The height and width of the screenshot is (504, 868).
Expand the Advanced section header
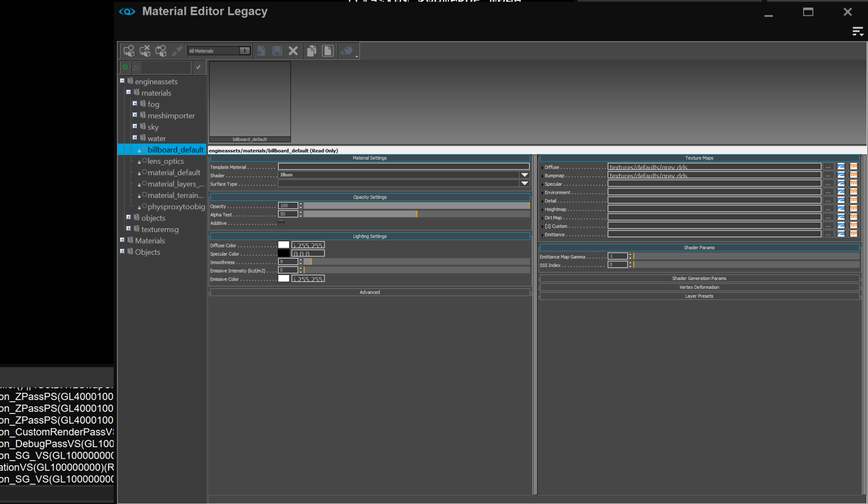pyautogui.click(x=369, y=292)
